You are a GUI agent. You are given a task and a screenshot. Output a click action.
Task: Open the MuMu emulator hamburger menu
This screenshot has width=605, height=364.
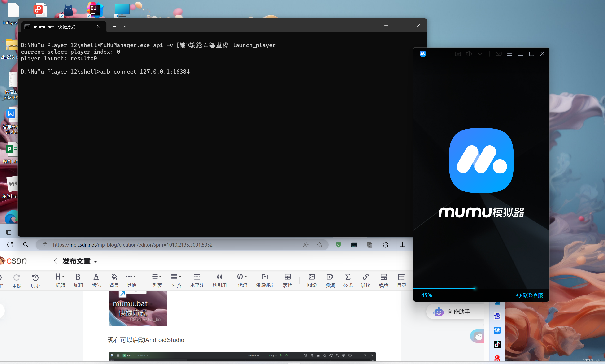tap(510, 54)
